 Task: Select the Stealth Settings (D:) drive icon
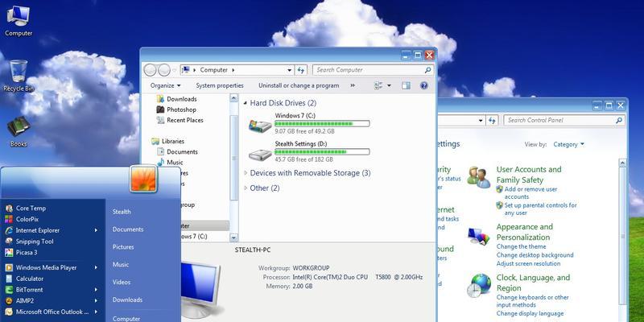coord(260,154)
